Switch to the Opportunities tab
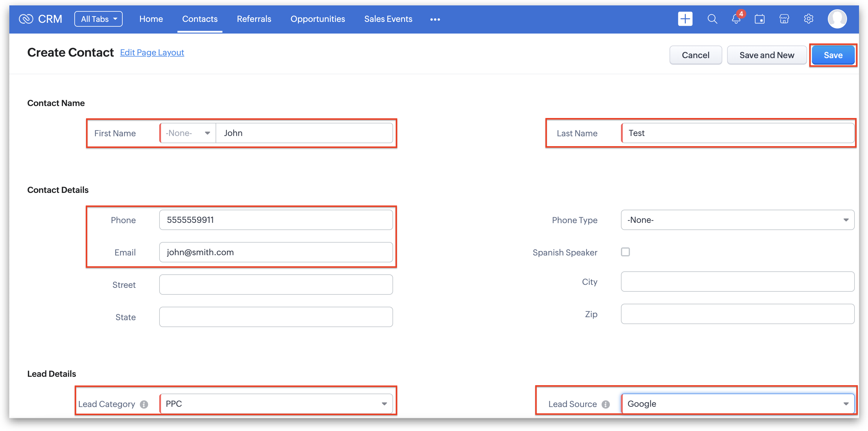The height and width of the screenshot is (431, 868). click(318, 19)
